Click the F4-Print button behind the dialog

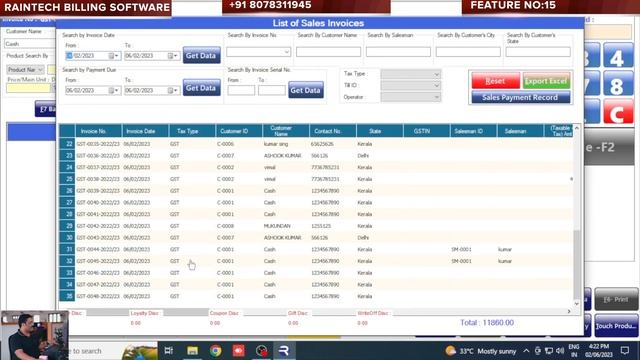[616, 299]
